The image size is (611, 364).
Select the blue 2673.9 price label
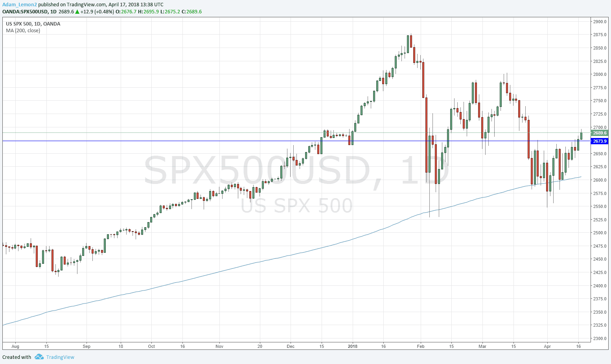600,141
